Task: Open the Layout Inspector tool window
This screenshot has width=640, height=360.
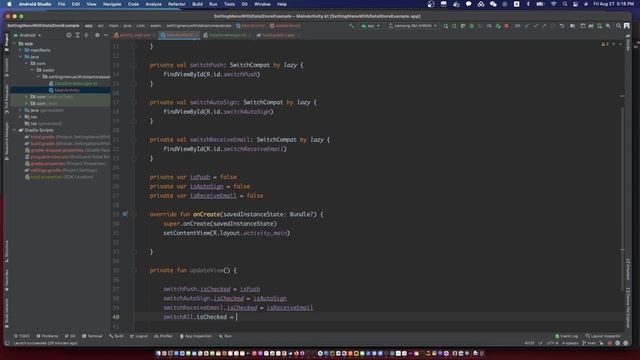Action: (602, 336)
